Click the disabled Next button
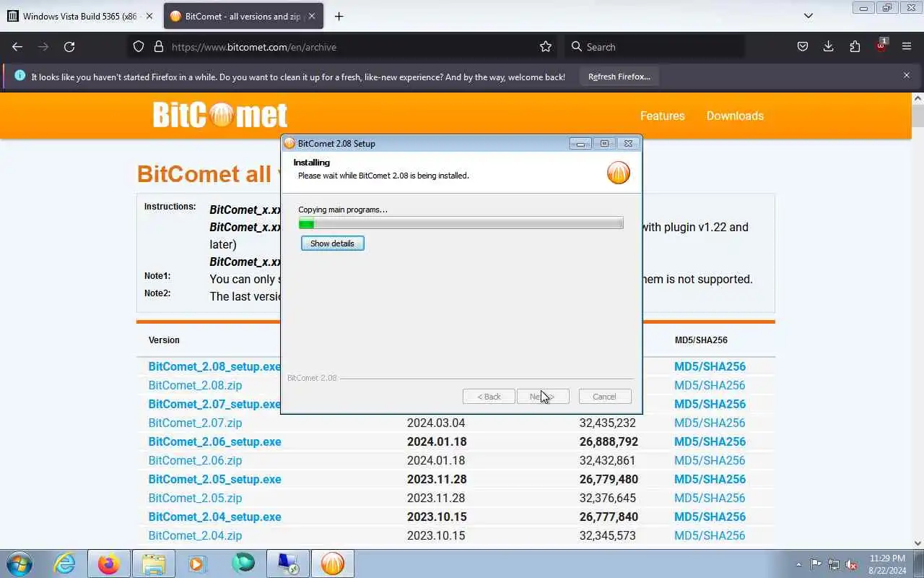This screenshot has width=924, height=578. pyautogui.click(x=543, y=397)
